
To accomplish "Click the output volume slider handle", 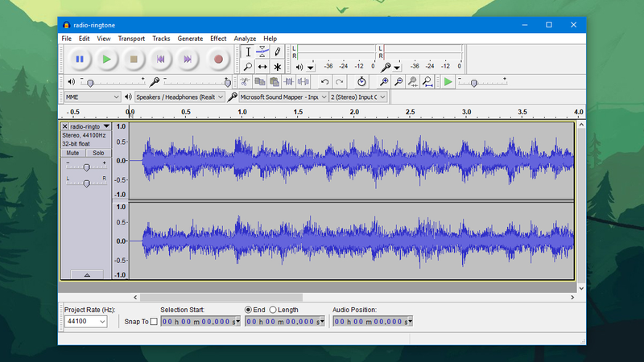I will click(90, 83).
